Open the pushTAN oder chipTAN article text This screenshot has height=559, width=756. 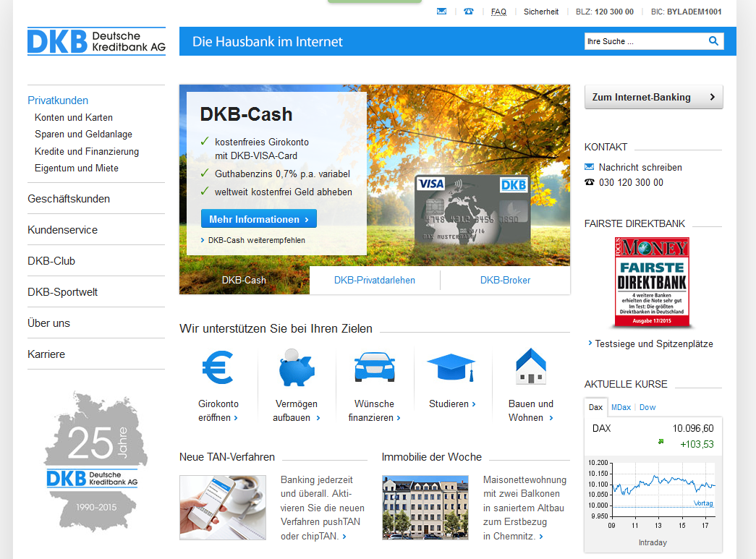tap(322, 508)
